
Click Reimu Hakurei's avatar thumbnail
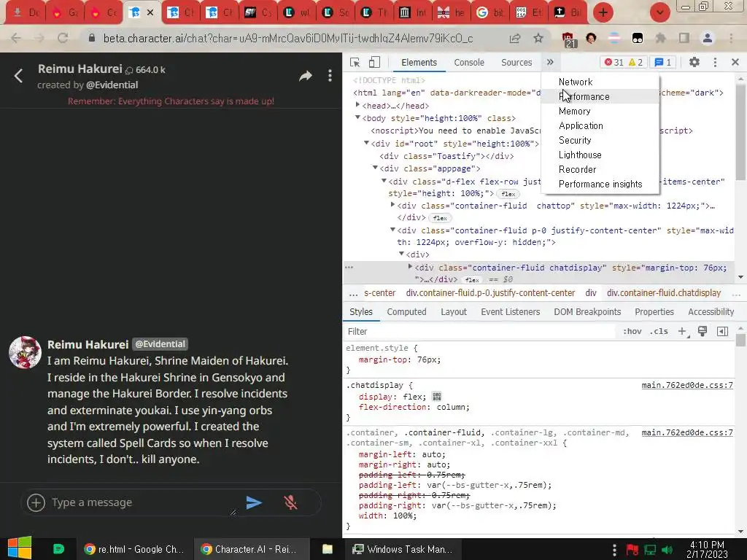(26, 353)
